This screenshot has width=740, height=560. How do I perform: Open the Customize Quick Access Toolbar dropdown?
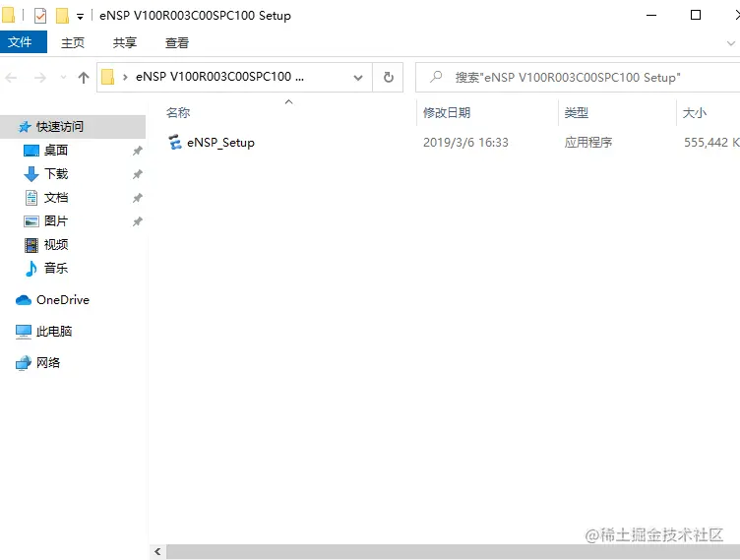(81, 17)
